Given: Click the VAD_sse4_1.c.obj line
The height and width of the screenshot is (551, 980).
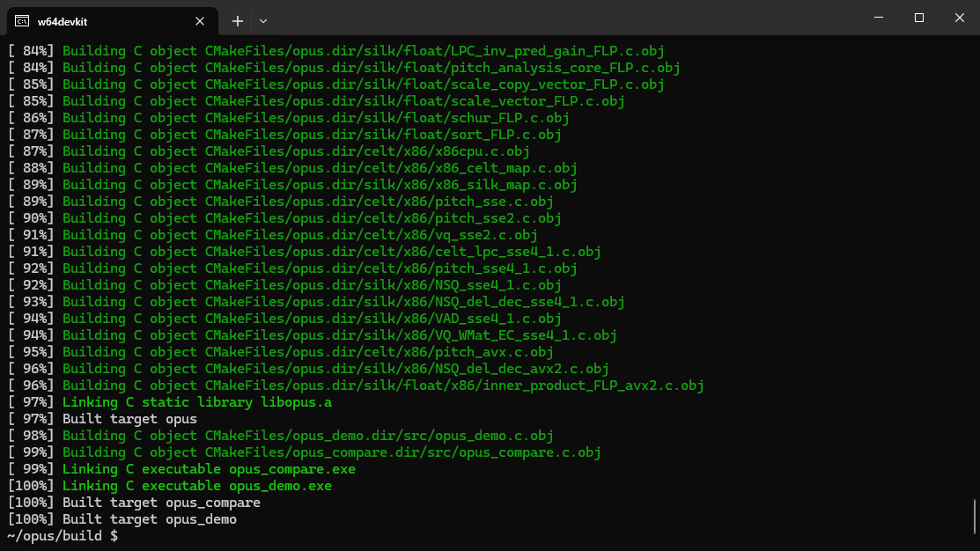Looking at the screenshot, I should (284, 319).
